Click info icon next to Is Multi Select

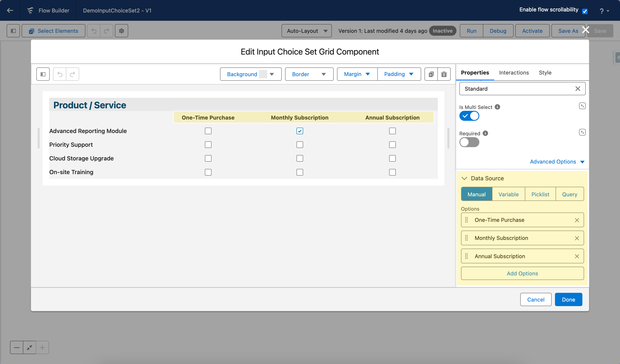[497, 107]
